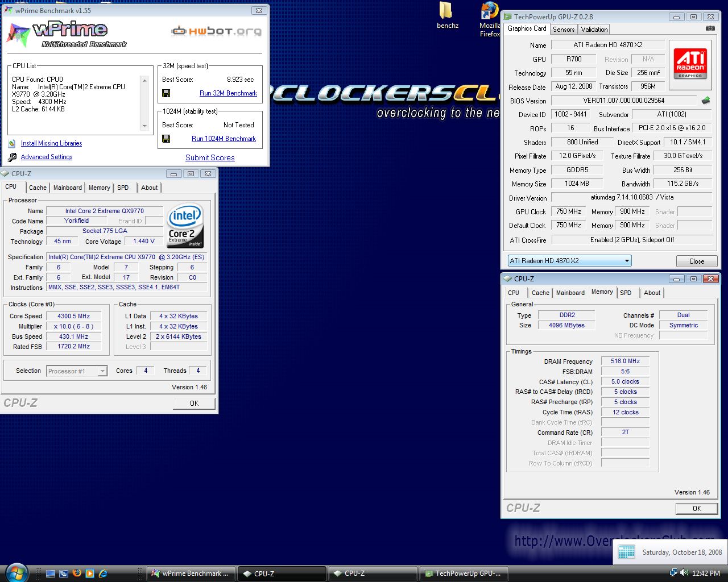Open the Mozilla Firefox desktop shortcut

490,19
